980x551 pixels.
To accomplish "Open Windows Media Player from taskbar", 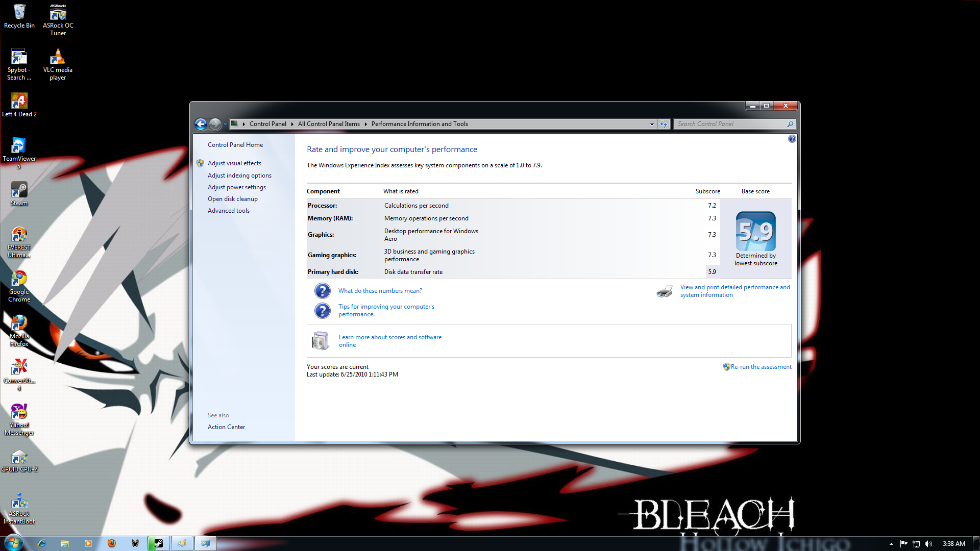I will pos(88,543).
